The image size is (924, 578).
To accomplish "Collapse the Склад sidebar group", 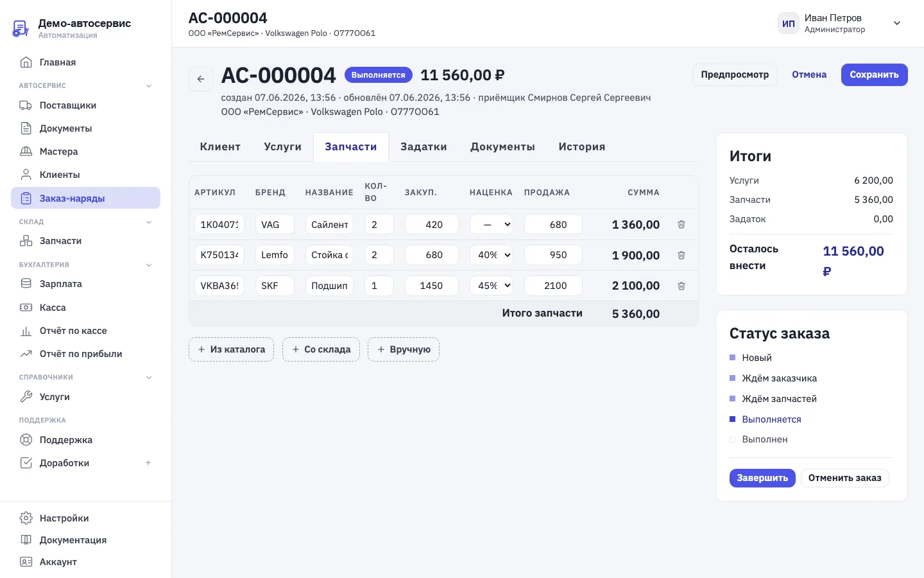I will point(149,222).
